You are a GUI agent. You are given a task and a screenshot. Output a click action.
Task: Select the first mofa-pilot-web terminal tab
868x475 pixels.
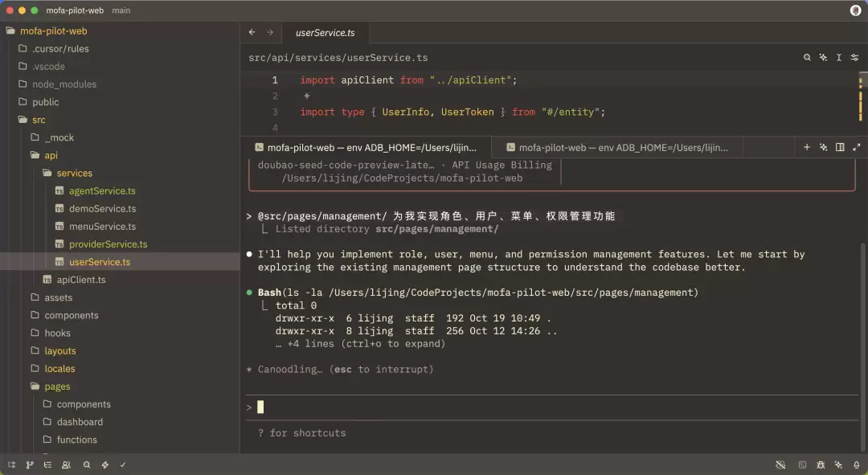pos(366,147)
